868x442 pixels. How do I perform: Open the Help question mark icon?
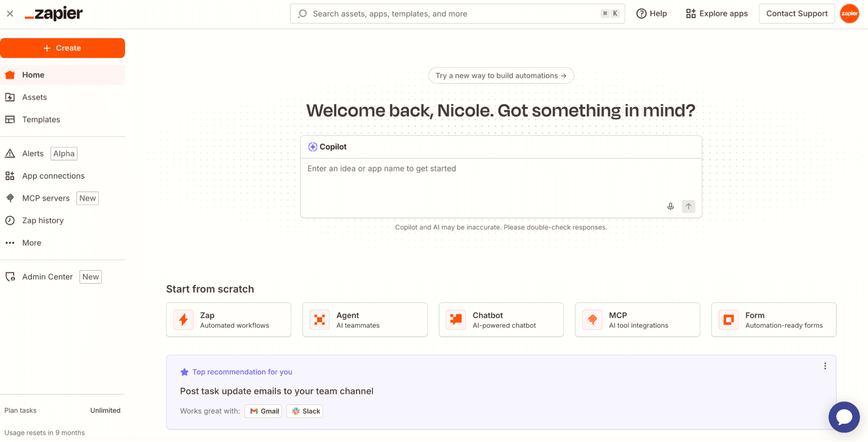click(x=641, y=13)
